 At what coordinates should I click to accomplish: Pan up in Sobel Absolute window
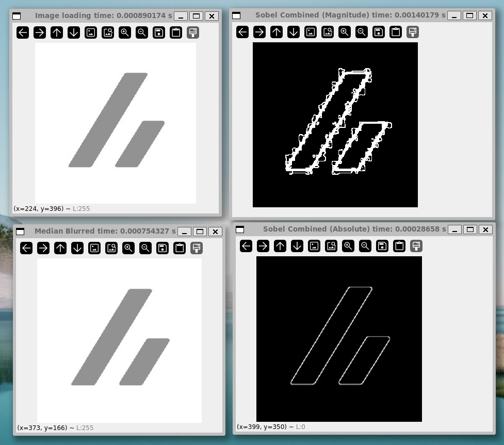coord(280,246)
